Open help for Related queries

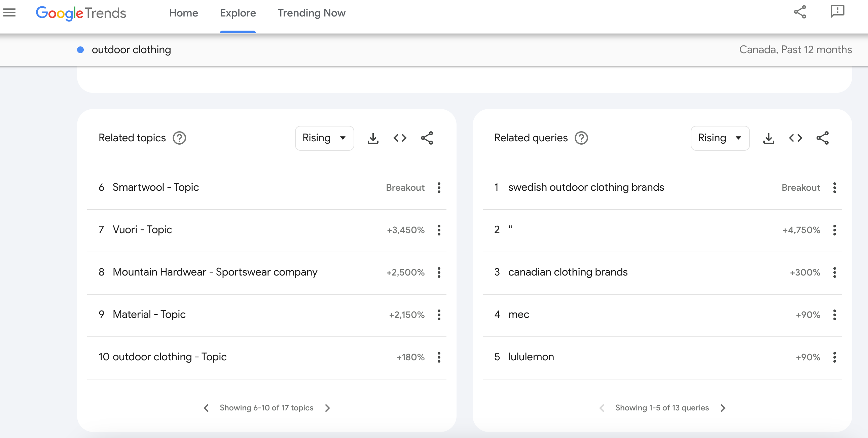(581, 138)
